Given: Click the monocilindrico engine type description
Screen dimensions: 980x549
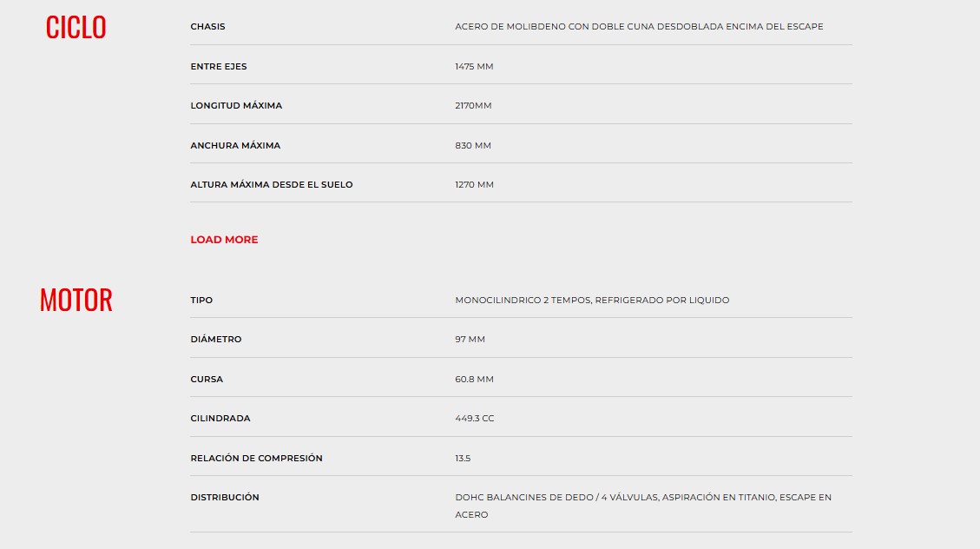Looking at the screenshot, I should (x=592, y=301).
